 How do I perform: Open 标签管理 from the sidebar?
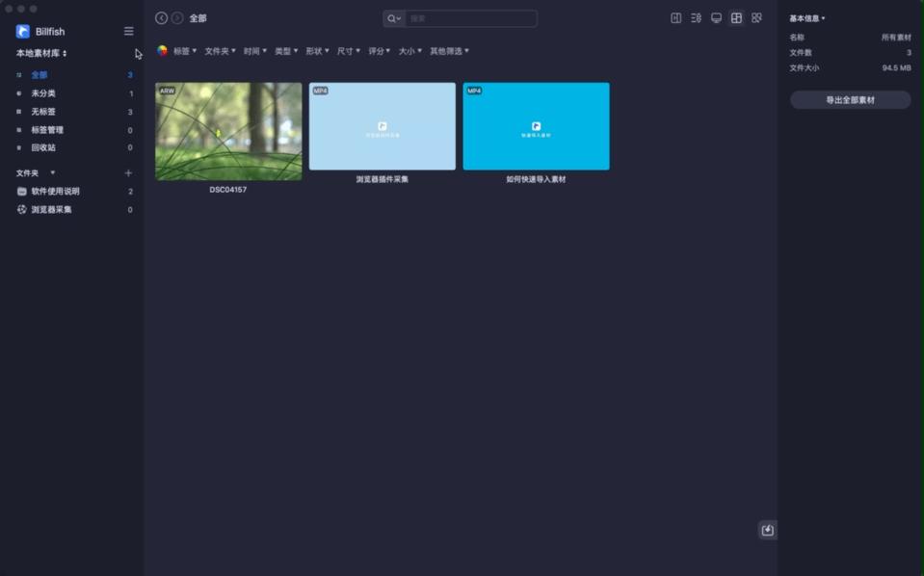[x=47, y=129]
